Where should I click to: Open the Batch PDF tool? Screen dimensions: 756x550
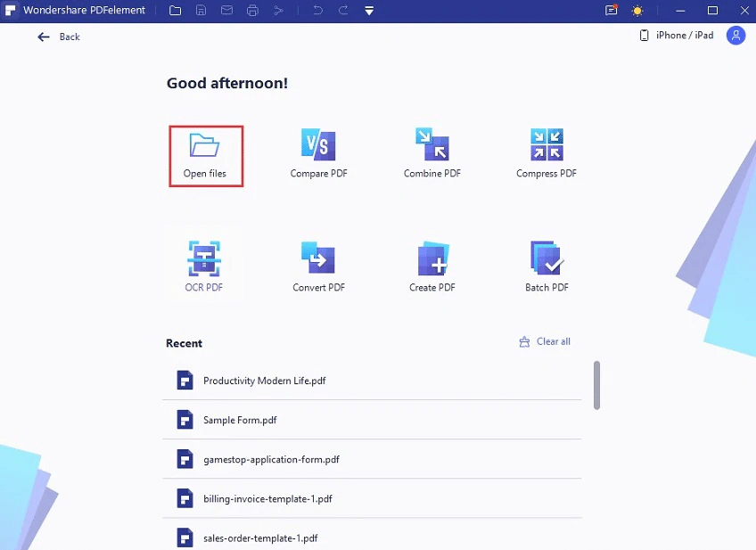[x=546, y=267]
